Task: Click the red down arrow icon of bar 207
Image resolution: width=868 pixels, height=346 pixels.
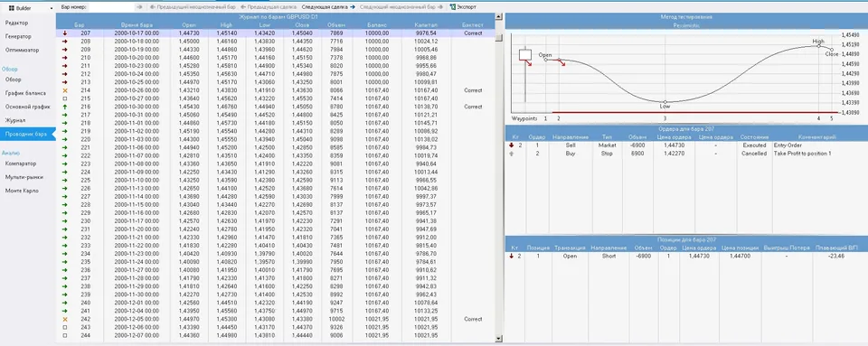Action: tap(65, 33)
